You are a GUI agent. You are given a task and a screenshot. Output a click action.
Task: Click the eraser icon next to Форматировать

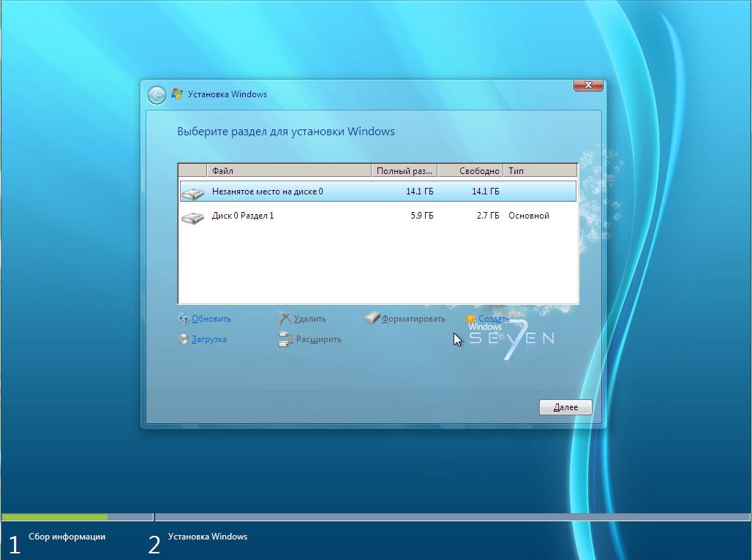372,318
